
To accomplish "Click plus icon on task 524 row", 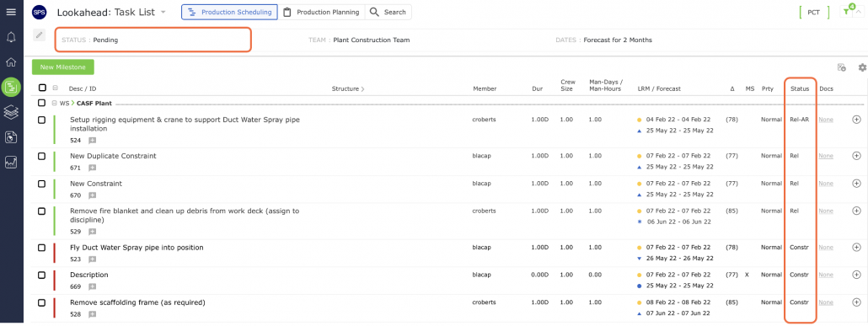I will (x=856, y=120).
